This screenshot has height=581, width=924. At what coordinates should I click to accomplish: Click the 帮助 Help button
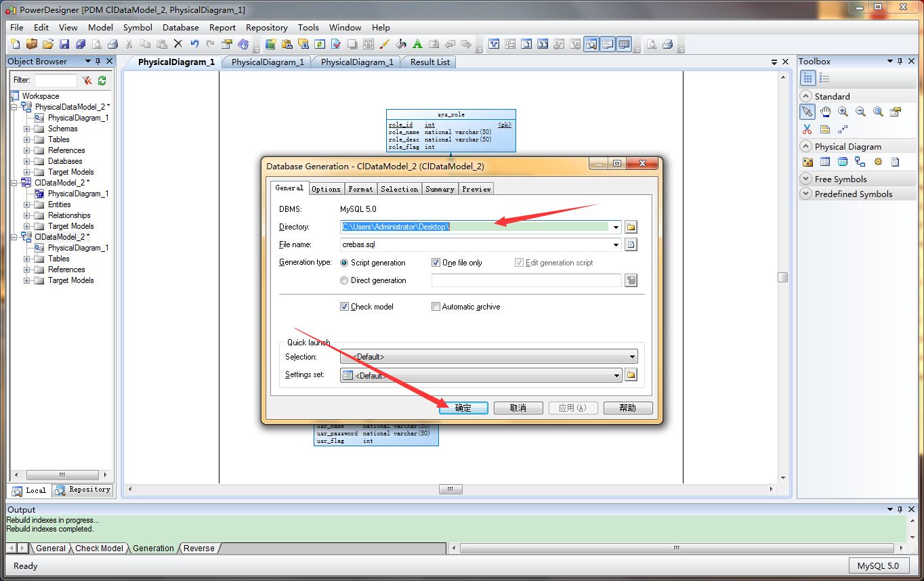[x=628, y=408]
